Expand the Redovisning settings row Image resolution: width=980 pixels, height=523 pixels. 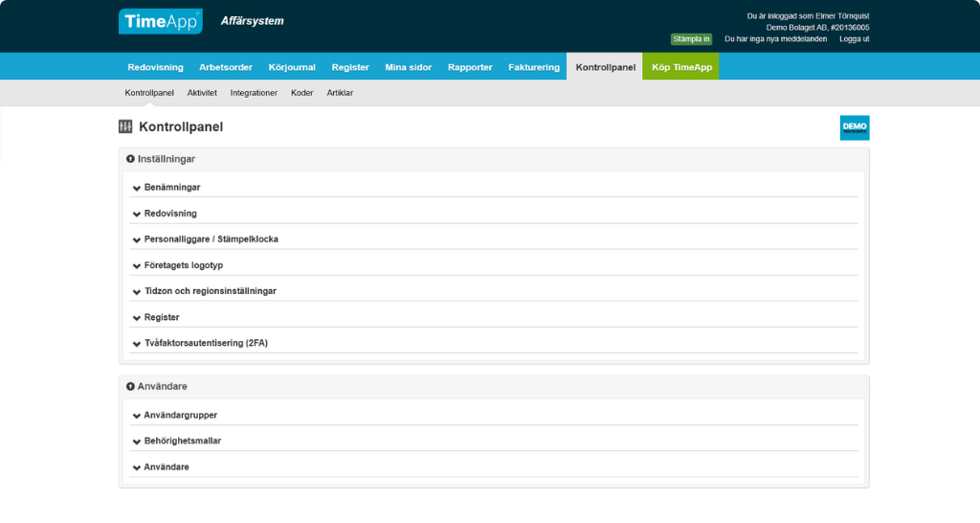click(x=170, y=214)
